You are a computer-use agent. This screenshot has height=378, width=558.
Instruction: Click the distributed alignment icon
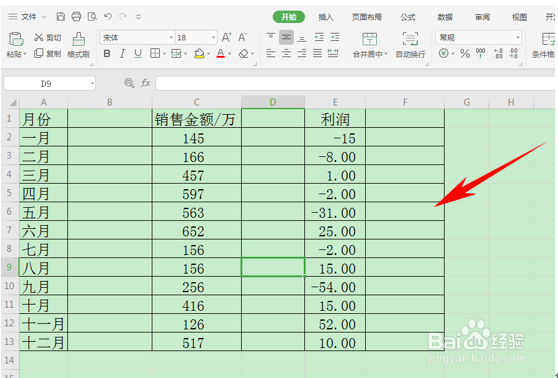click(333, 54)
